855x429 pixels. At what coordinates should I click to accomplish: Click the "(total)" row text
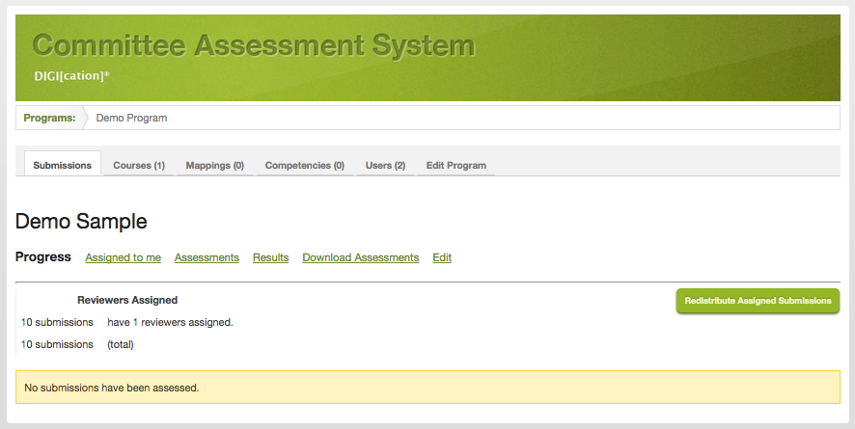pos(121,345)
